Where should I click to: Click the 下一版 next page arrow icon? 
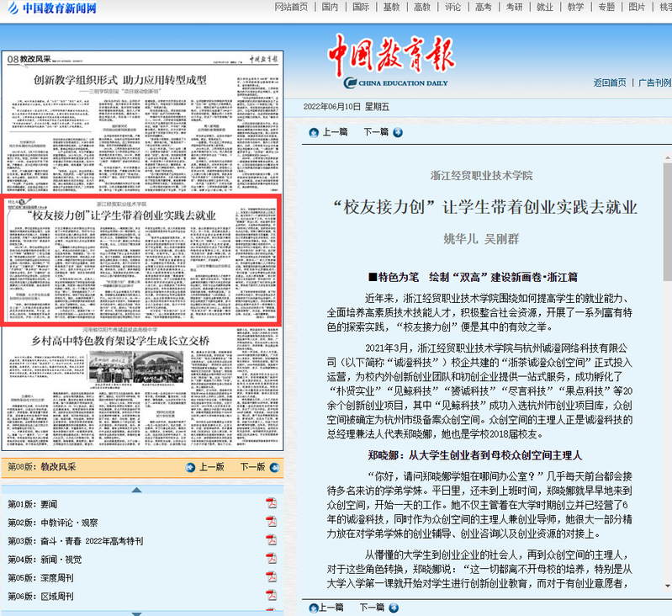click(x=273, y=467)
